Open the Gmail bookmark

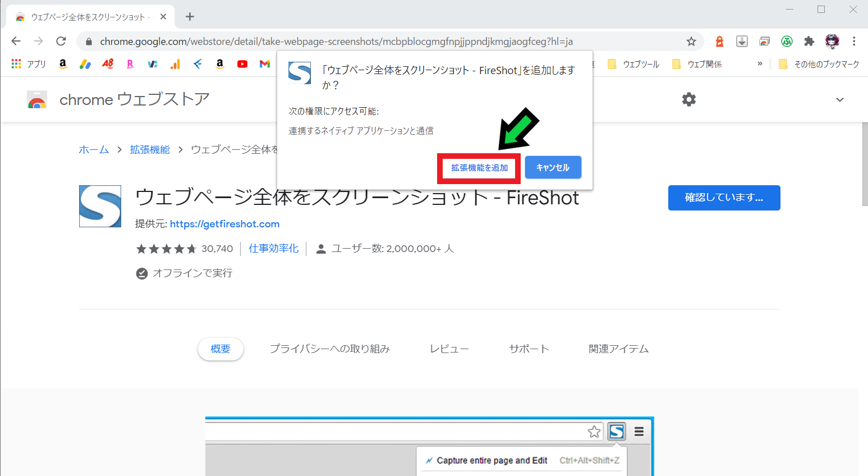click(x=265, y=64)
